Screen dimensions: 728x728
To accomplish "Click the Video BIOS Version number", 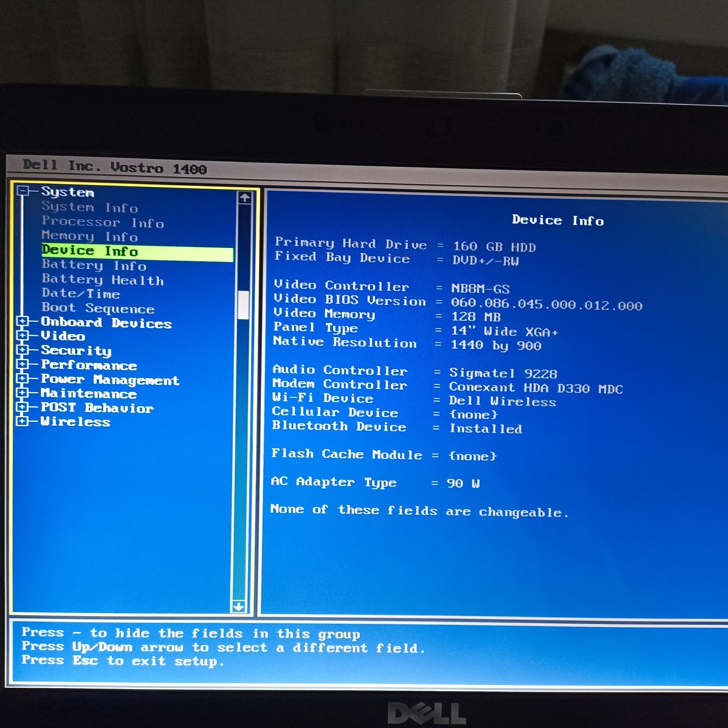I will pos(547,304).
